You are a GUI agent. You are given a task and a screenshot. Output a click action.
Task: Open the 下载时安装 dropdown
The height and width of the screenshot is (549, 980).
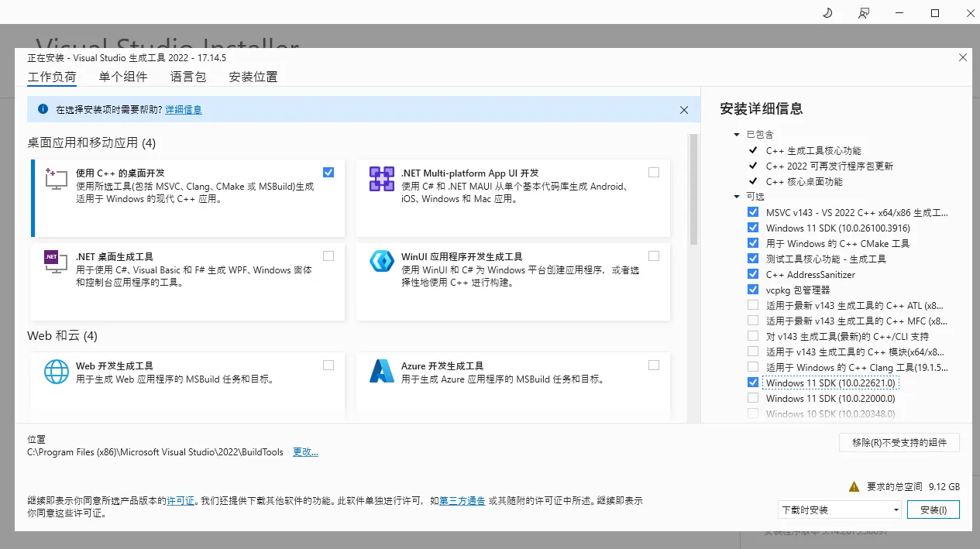[x=840, y=510]
